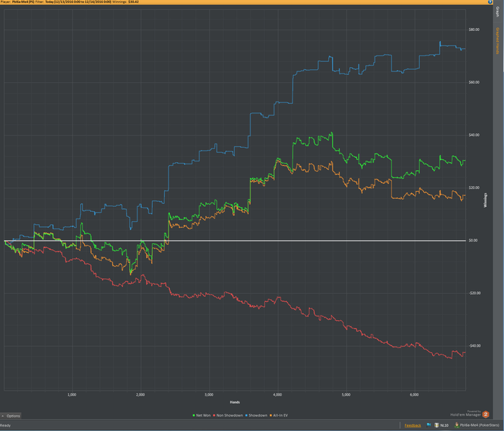Click the -$20.00 axis label
Screen dimensions: 504x431
[474, 293]
